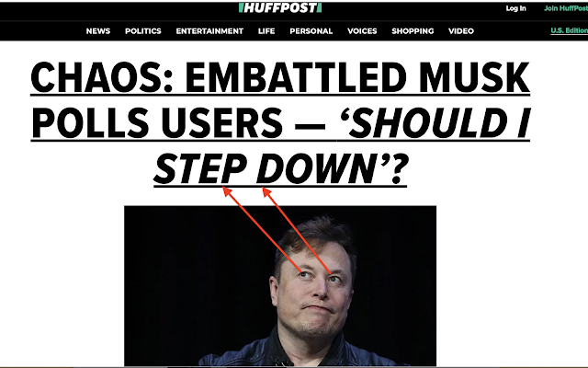Open the LIFE menu item
Viewport: 588px width, 368px height.
point(266,31)
